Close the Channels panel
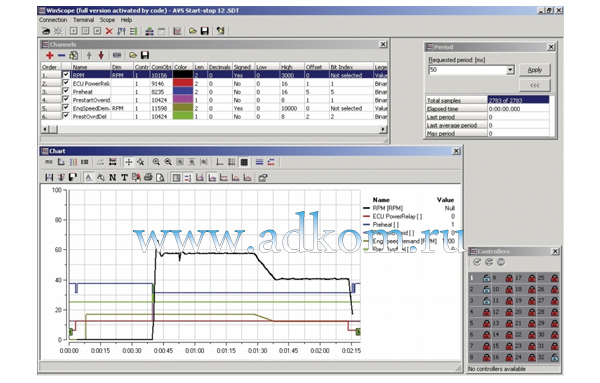Image resolution: width=600 pixels, height=383 pixels. pyautogui.click(x=383, y=44)
